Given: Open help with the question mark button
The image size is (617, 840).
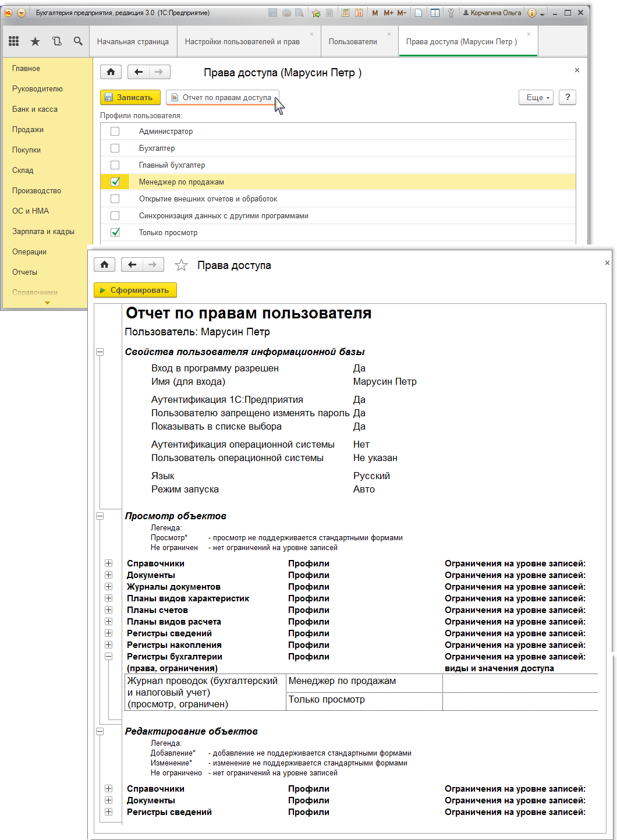Looking at the screenshot, I should (568, 98).
